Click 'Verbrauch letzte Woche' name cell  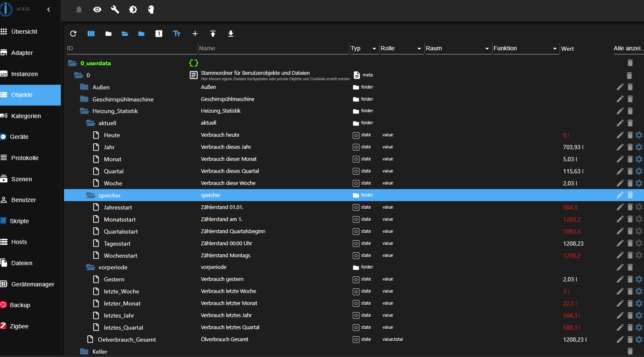(228, 291)
